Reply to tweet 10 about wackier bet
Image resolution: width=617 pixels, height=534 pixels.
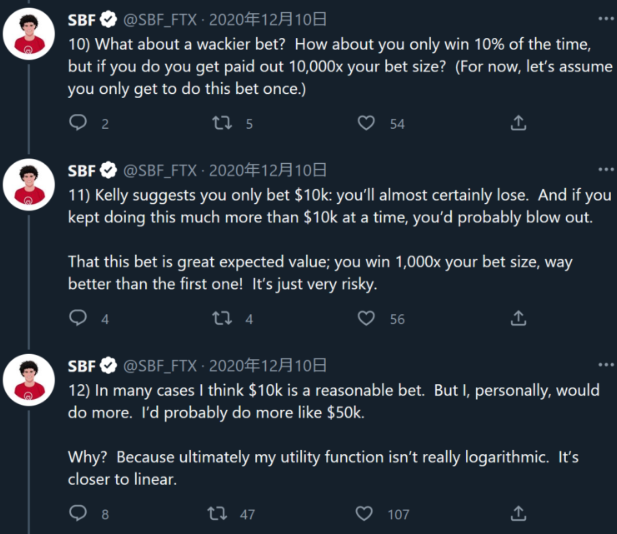[78, 123]
